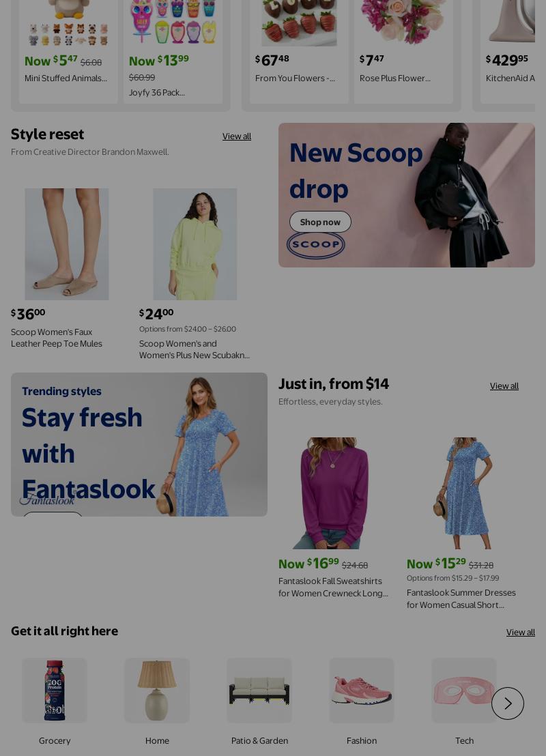
Task: View the Fantaslook Summer Dresses product image
Action: click(462, 493)
